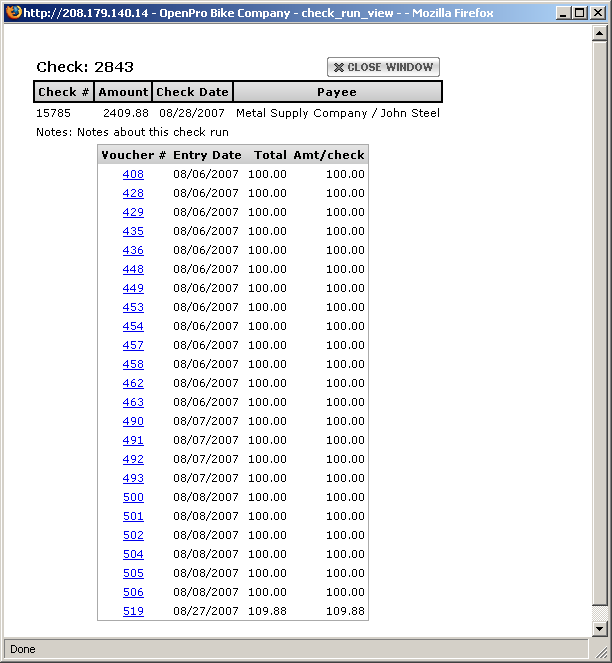Click the Close Window button

[x=383, y=67]
